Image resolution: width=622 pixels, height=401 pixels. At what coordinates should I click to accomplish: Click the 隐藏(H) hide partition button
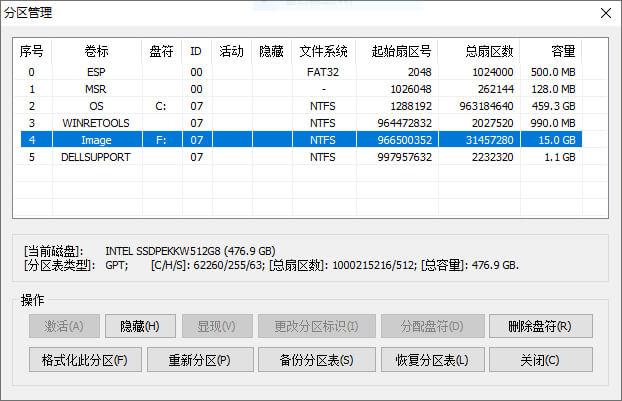(140, 326)
